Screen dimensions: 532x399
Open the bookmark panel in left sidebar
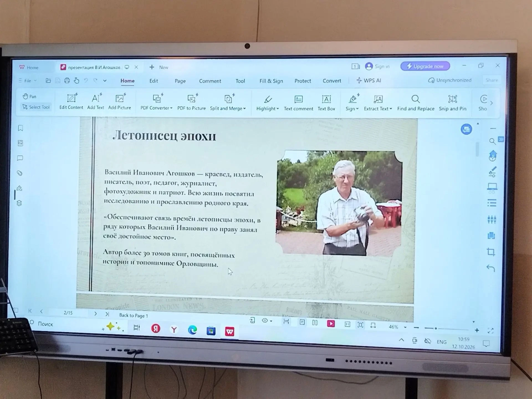pyautogui.click(x=20, y=128)
